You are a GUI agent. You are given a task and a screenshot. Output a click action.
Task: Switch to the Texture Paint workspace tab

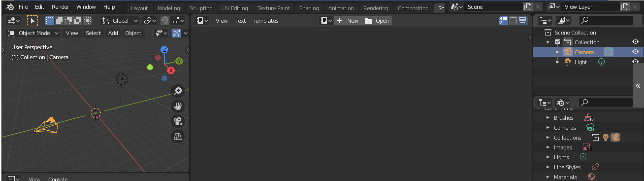point(273,9)
